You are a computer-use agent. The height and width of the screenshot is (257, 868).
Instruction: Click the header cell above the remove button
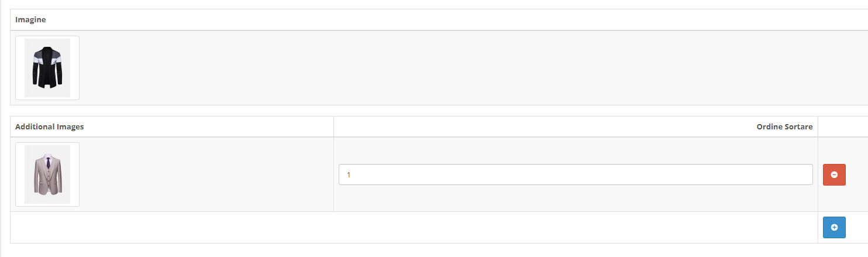tap(843, 126)
